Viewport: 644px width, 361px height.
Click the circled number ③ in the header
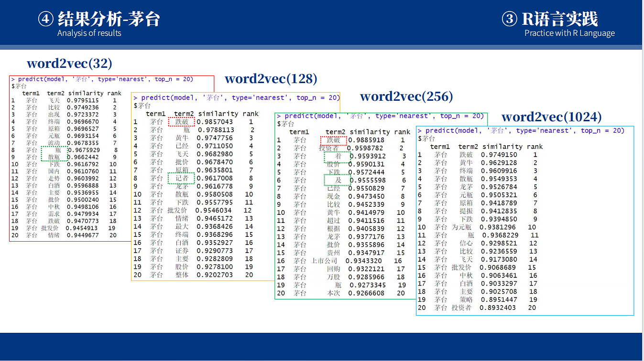pyautogui.click(x=510, y=19)
